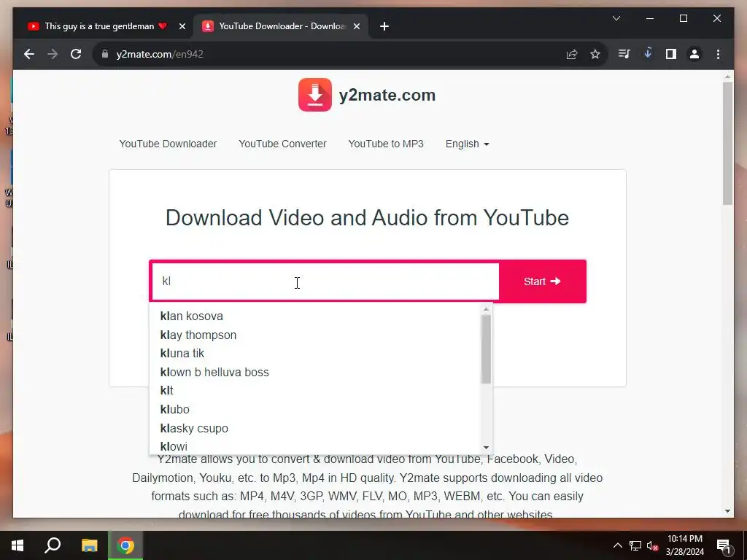Viewport: 747px width, 560px height.
Task: Click suggestion list scroll-down arrow
Action: 486,447
